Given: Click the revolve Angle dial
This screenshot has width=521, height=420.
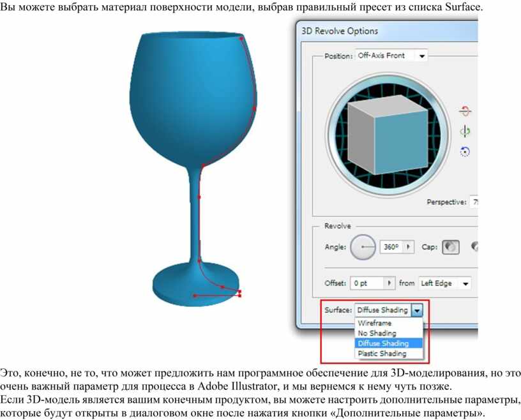Looking at the screenshot, I should [x=363, y=247].
